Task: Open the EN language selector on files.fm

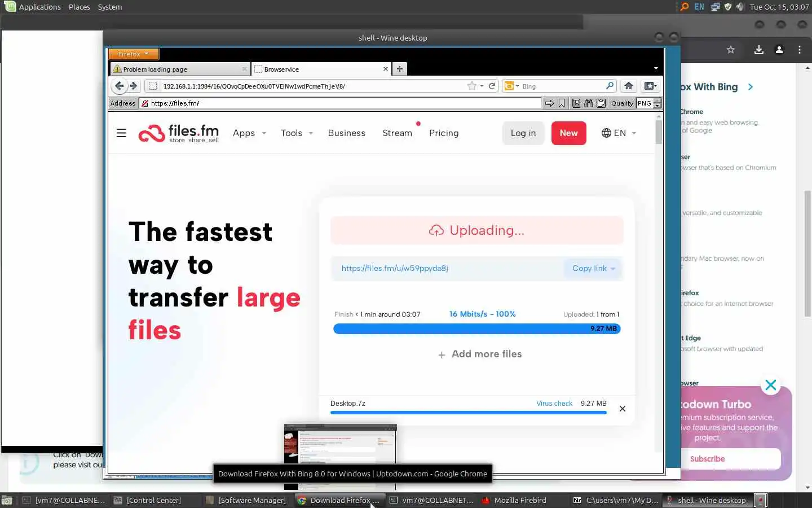Action: click(619, 133)
